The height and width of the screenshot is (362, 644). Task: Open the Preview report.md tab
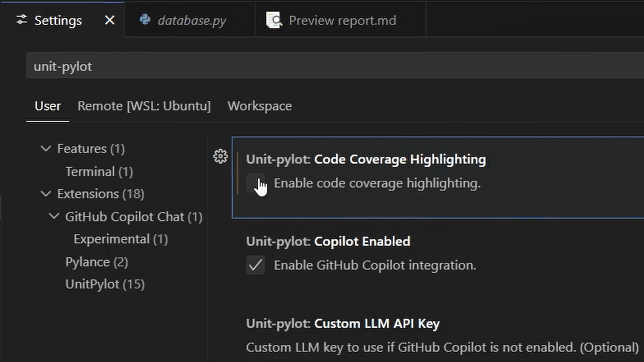click(x=342, y=20)
